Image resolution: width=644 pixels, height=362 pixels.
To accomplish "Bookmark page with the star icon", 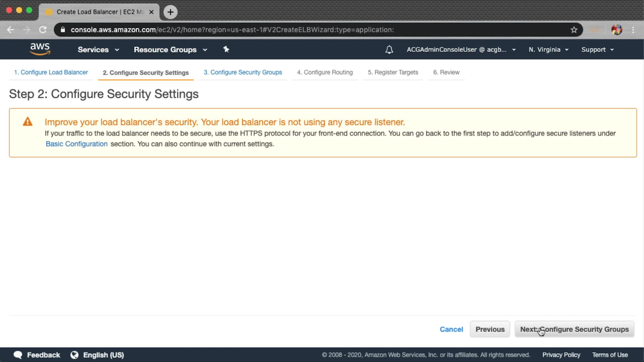I will (574, 30).
